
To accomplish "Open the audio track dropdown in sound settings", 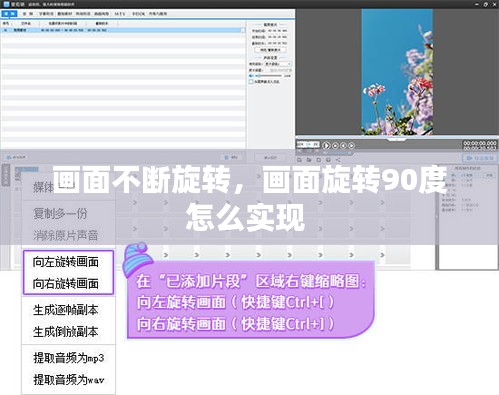I will tap(278, 64).
